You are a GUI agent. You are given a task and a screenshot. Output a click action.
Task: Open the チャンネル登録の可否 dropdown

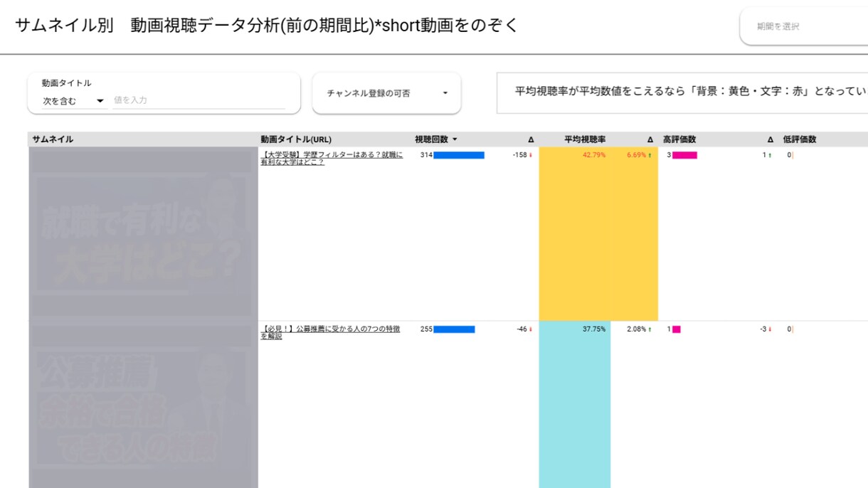(386, 93)
